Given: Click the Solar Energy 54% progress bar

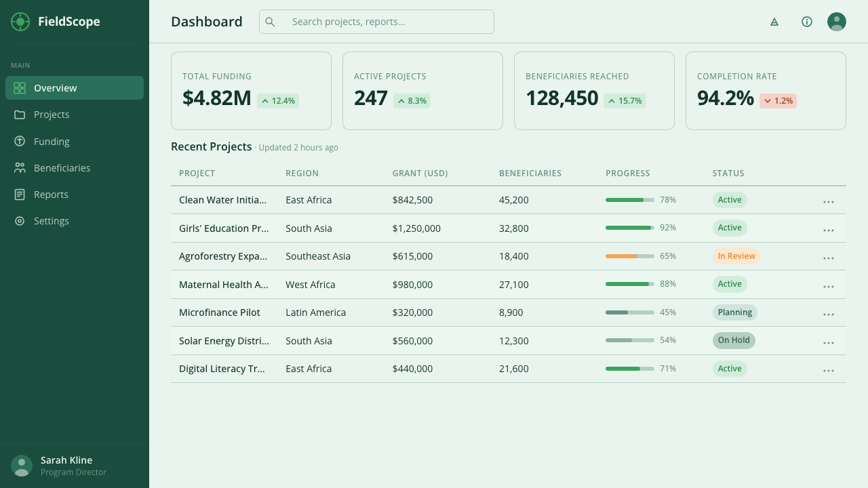Looking at the screenshot, I should coord(630,340).
